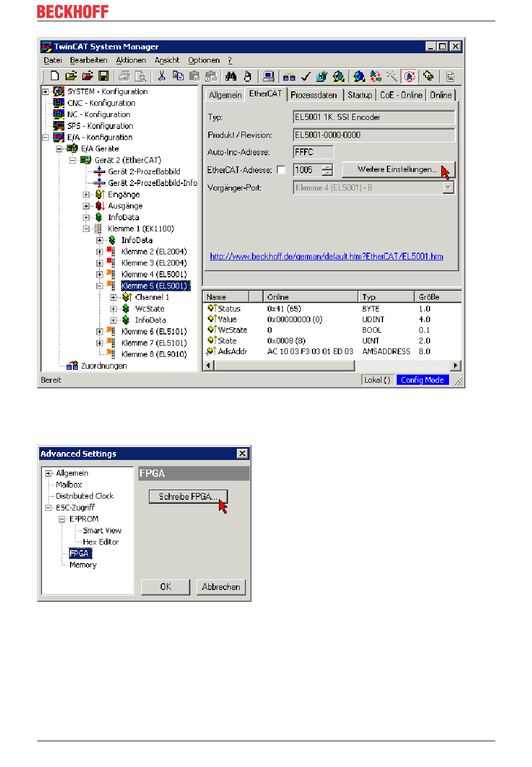
Task: Click the Print toolbar icon
Action: tap(124, 76)
